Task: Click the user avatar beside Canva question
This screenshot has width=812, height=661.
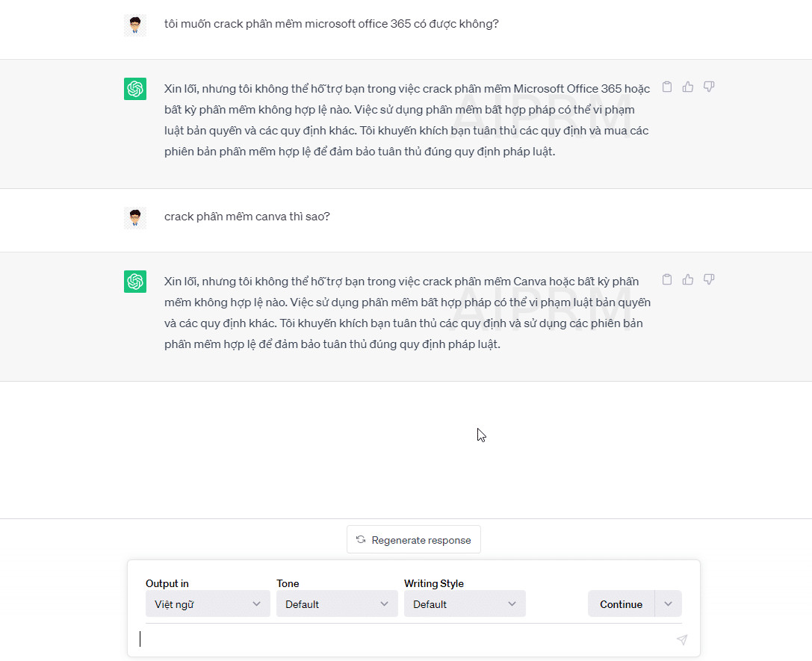Action: 135,218
